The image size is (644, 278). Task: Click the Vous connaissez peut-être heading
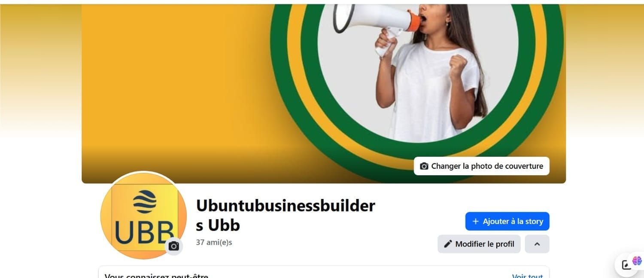(156, 276)
